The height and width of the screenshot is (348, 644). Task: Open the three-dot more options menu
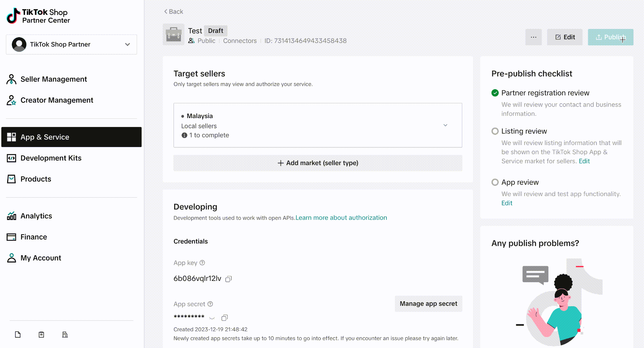tap(534, 37)
